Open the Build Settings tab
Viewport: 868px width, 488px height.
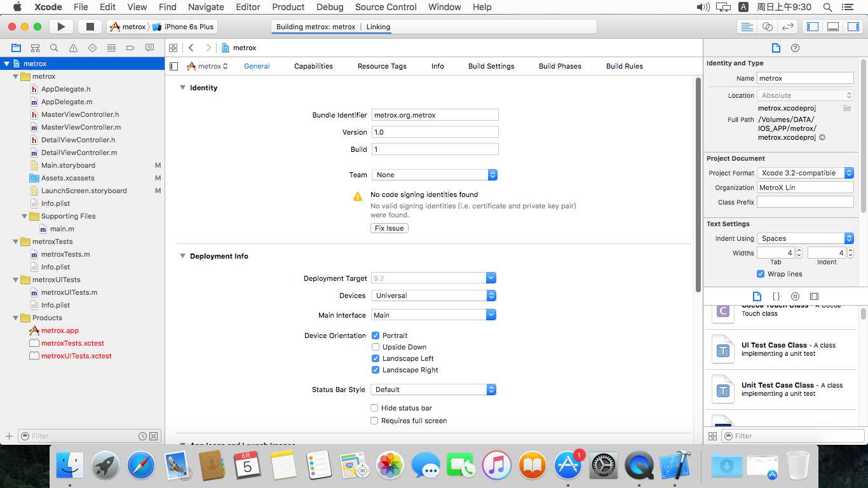[x=491, y=66]
